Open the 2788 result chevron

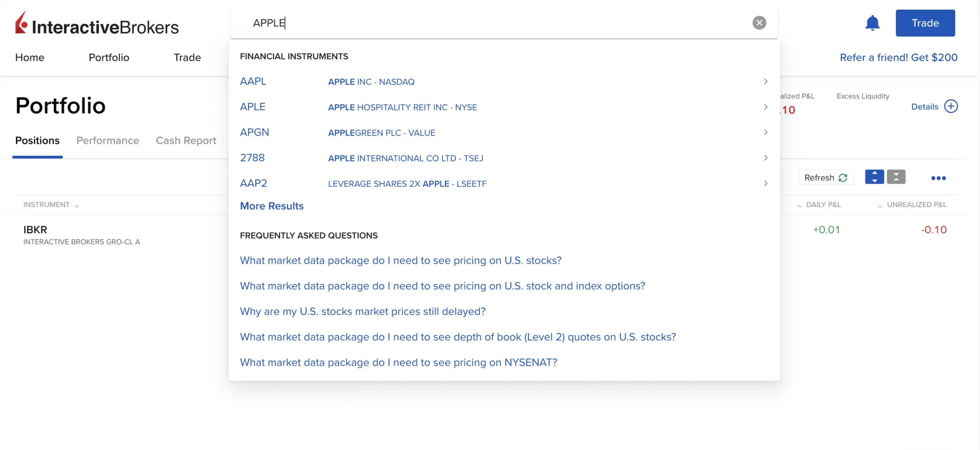tap(766, 158)
